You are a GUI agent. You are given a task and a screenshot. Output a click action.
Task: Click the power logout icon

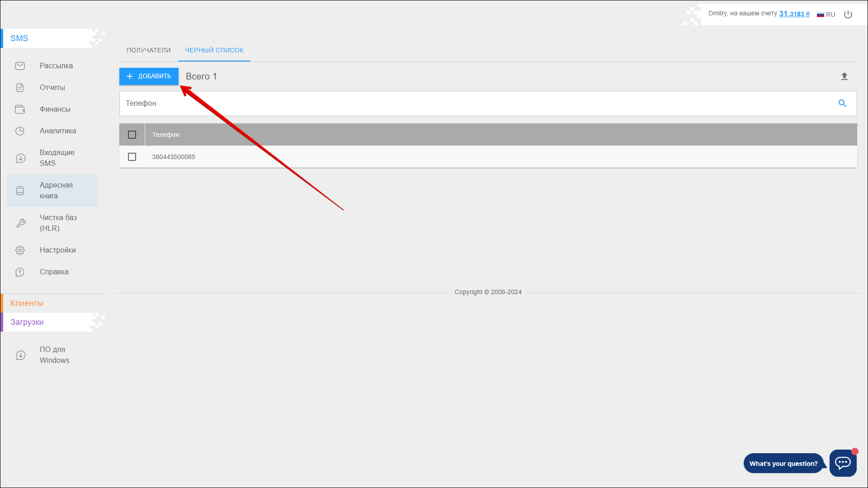click(848, 14)
